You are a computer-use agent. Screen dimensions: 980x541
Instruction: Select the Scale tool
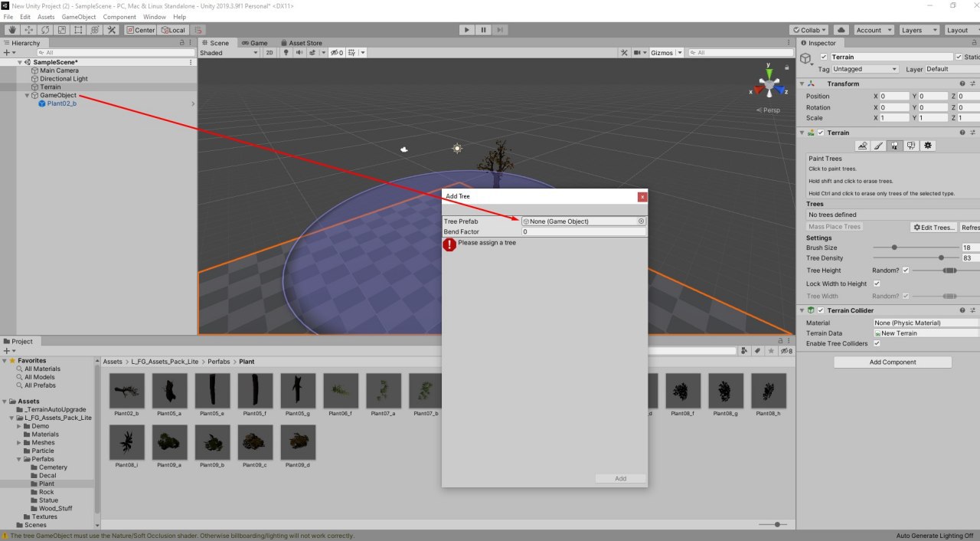tap(62, 30)
